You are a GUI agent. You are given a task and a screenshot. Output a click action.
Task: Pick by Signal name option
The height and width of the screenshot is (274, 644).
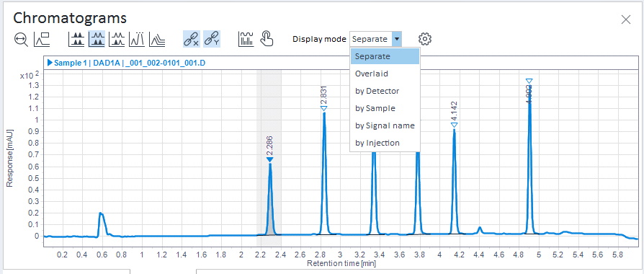pos(385,125)
